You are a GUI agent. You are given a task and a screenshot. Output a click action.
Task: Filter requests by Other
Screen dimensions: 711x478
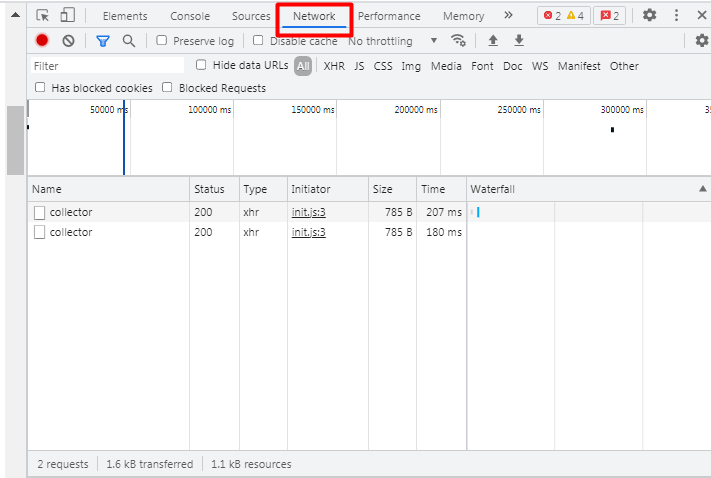tap(624, 66)
